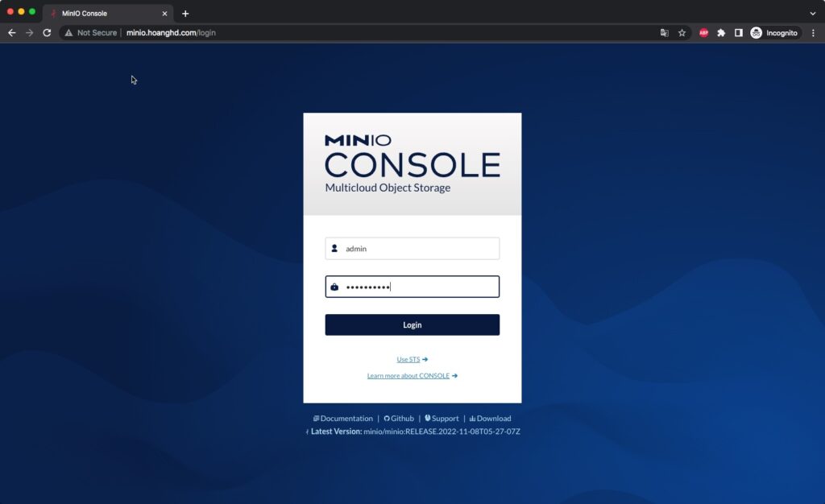
Task: Open the Chrome three-dot menu
Action: tap(814, 32)
